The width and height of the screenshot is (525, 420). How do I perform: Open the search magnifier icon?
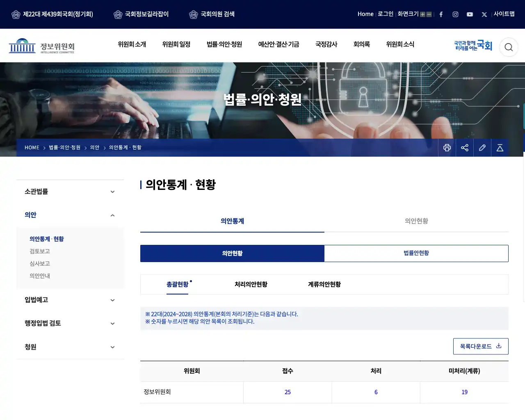coord(509,47)
